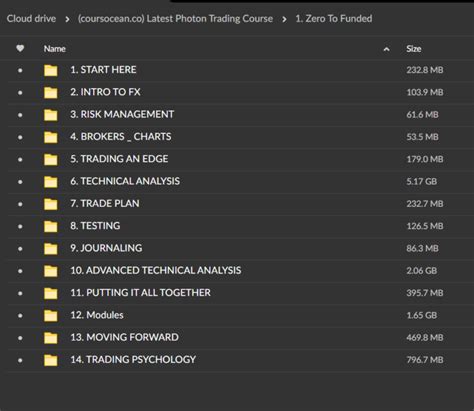Click the 232.8 MB size value
This screenshot has height=411, width=474.
(x=425, y=70)
